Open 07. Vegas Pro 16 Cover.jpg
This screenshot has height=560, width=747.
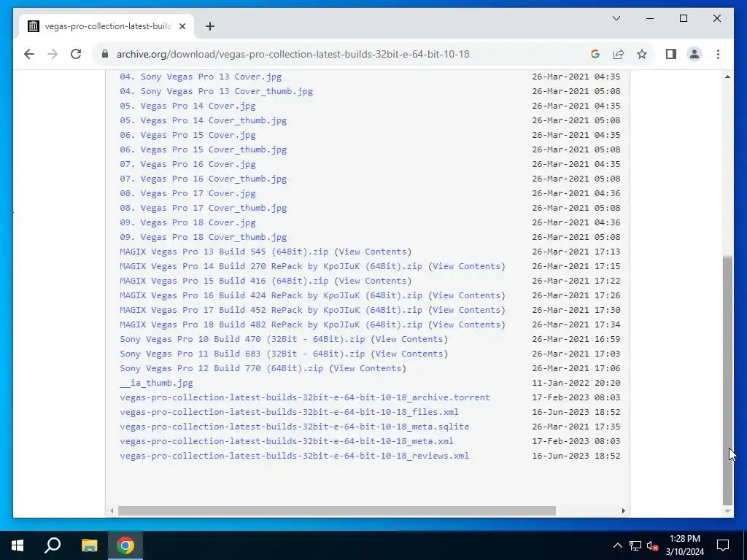point(187,164)
